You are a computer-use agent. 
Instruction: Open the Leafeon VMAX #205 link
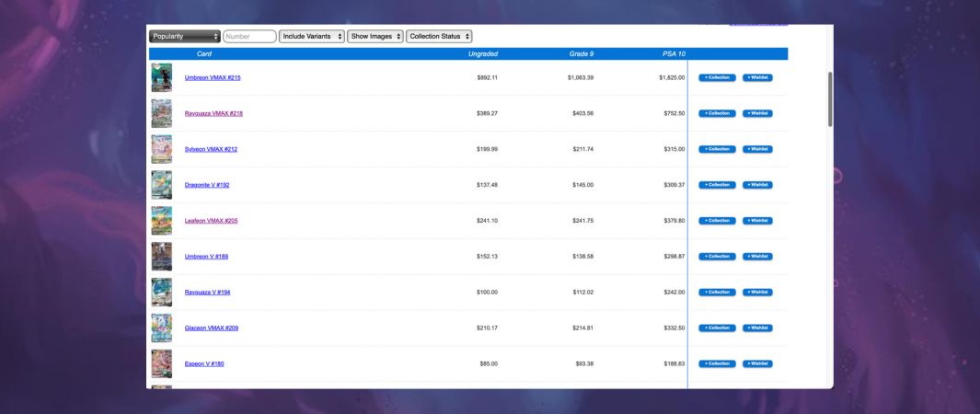211,221
